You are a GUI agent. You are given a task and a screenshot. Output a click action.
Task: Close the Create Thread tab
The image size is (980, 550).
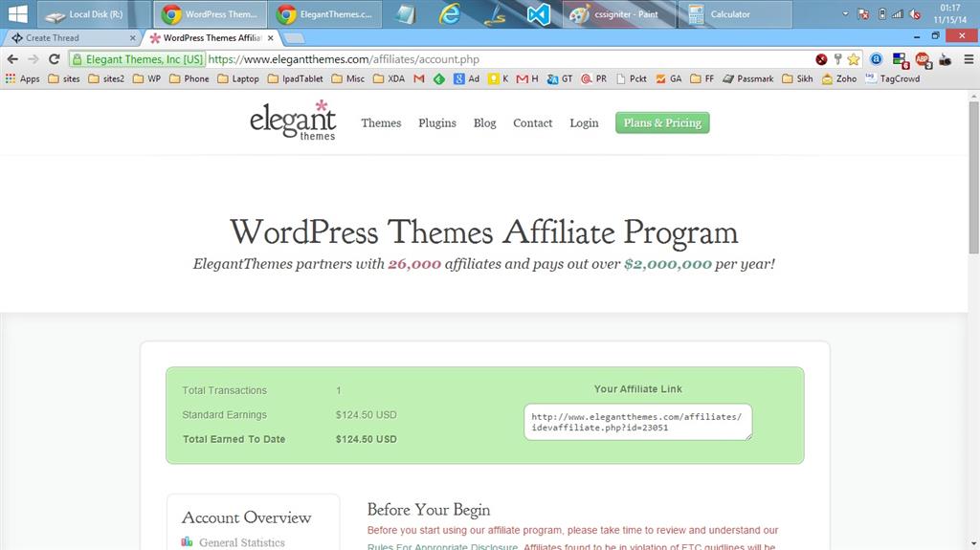(132, 38)
